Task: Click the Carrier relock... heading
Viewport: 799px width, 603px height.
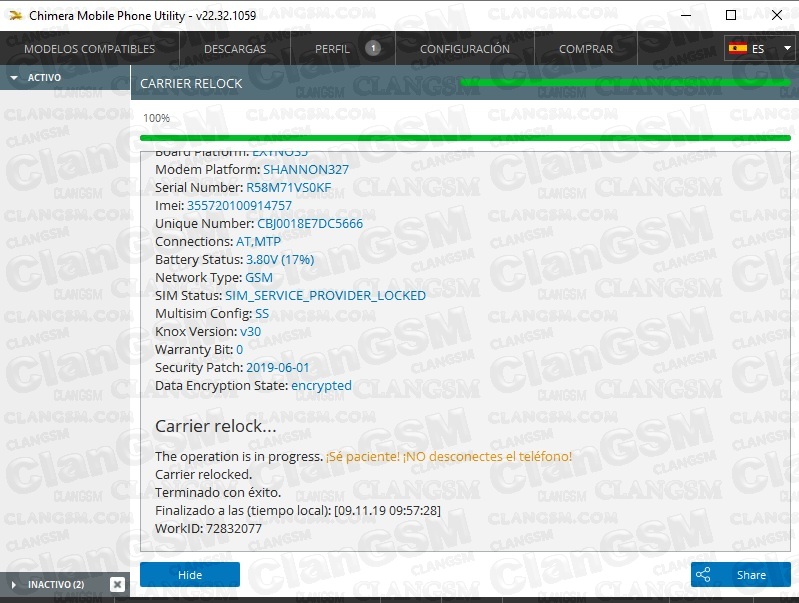Action: tap(216, 426)
